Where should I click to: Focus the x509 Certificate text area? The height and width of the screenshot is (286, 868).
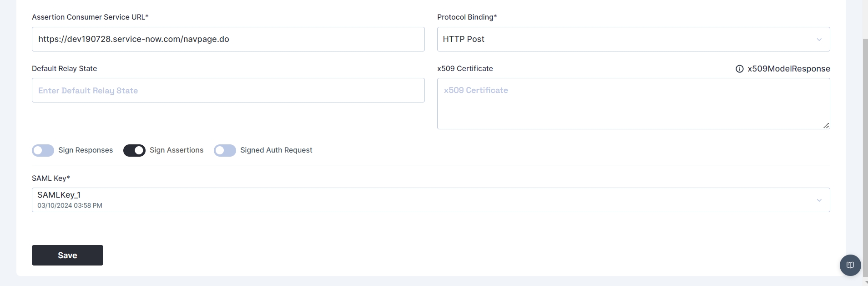point(633,104)
